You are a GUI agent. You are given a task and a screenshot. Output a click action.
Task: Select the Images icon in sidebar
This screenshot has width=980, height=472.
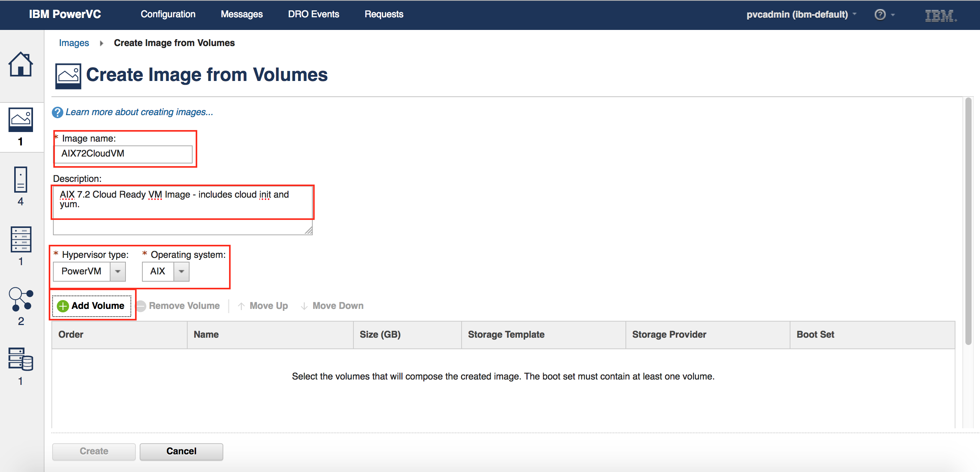point(21,119)
